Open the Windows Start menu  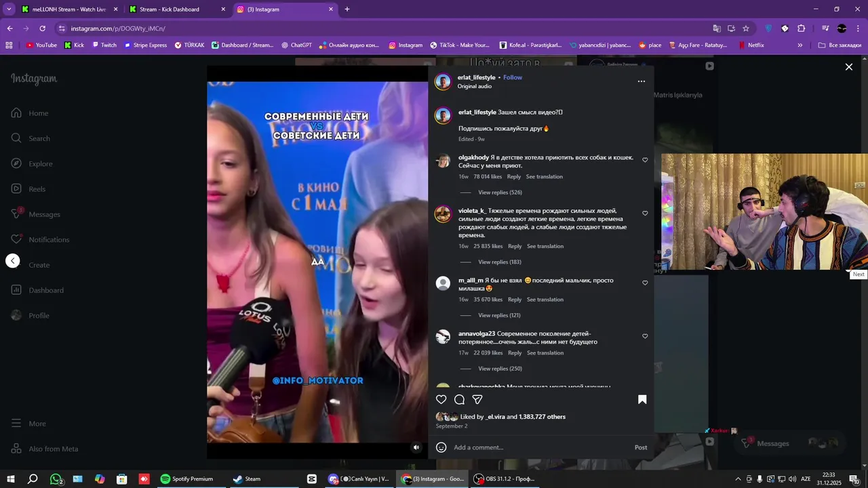coord(11,479)
